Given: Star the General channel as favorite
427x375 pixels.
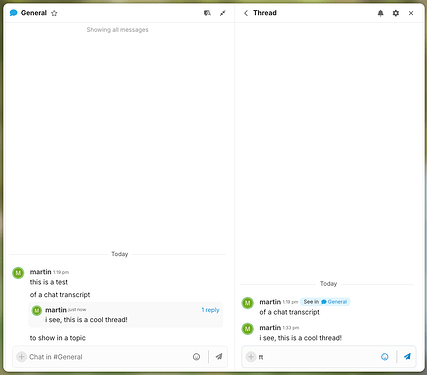Looking at the screenshot, I should click(x=54, y=13).
